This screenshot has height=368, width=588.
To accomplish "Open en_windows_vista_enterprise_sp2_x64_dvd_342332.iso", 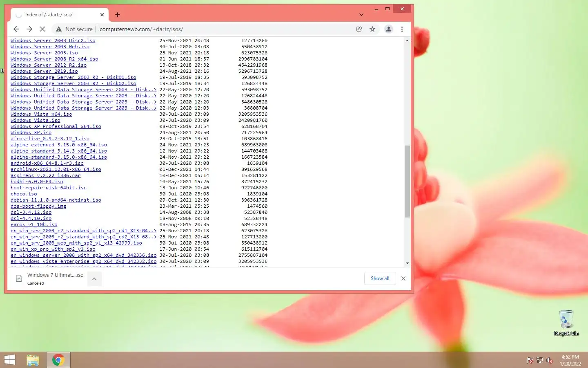I will [84, 261].
